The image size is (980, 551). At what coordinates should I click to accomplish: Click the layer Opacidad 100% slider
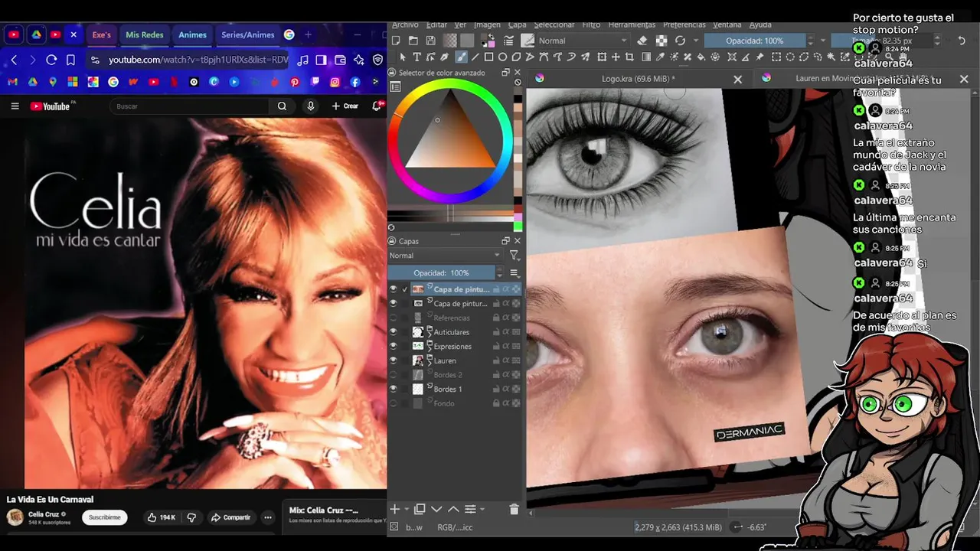(x=442, y=272)
